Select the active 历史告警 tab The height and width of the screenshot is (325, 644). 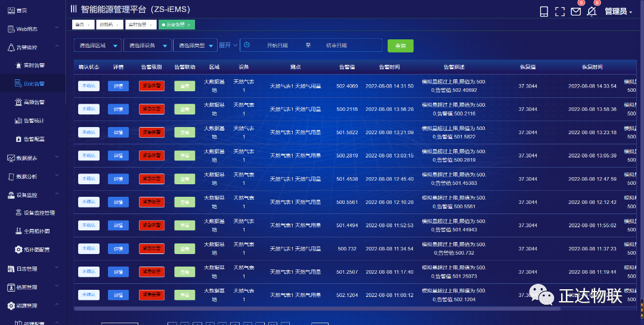[x=177, y=24]
